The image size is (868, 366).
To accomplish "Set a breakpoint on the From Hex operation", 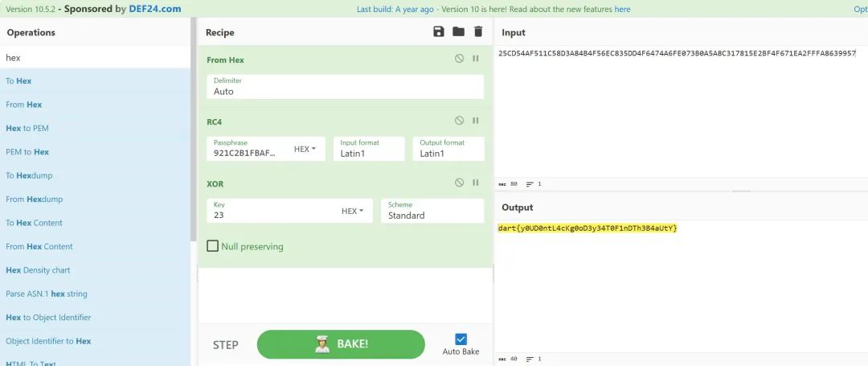I will 476,58.
